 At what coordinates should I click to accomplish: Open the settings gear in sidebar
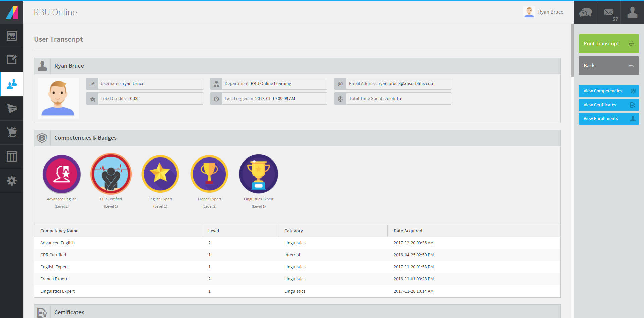point(12,181)
